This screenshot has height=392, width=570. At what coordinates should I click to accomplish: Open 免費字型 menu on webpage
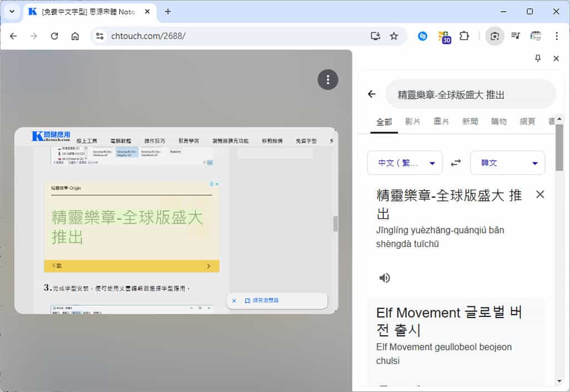pyautogui.click(x=306, y=141)
